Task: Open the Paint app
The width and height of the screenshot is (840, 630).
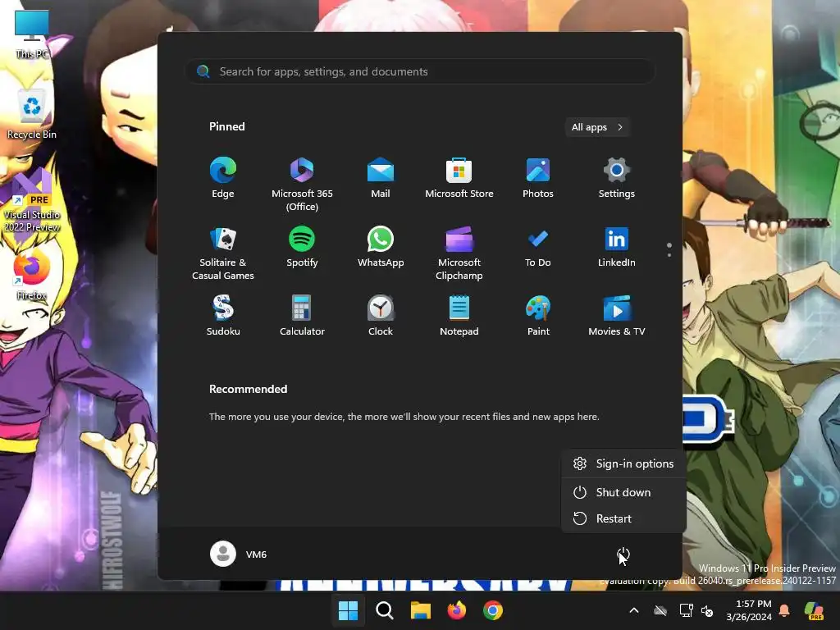Action: point(538,316)
